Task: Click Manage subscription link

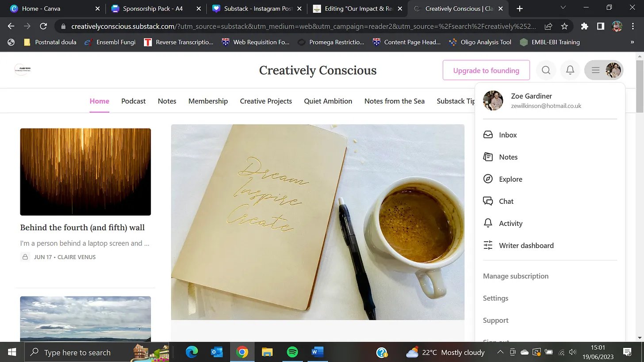Action: (x=516, y=276)
